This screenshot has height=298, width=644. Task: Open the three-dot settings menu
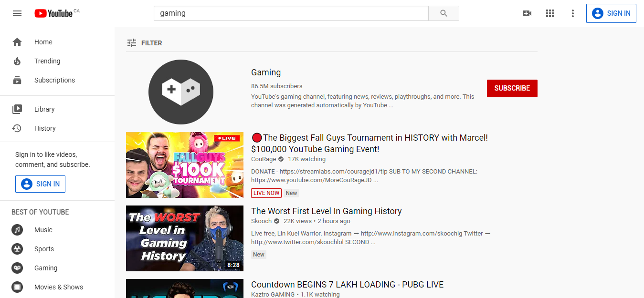[573, 13]
